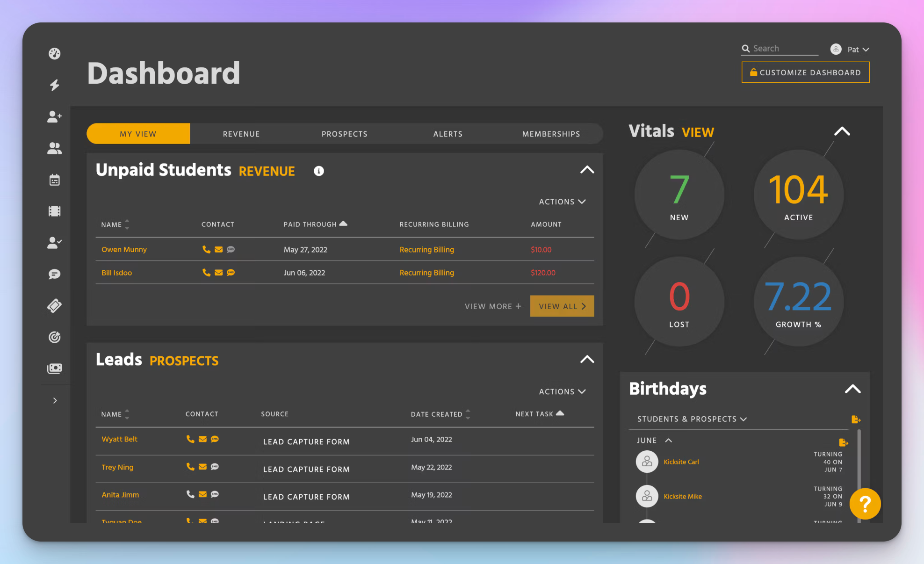Open Students & Prospects dropdown

click(692, 419)
